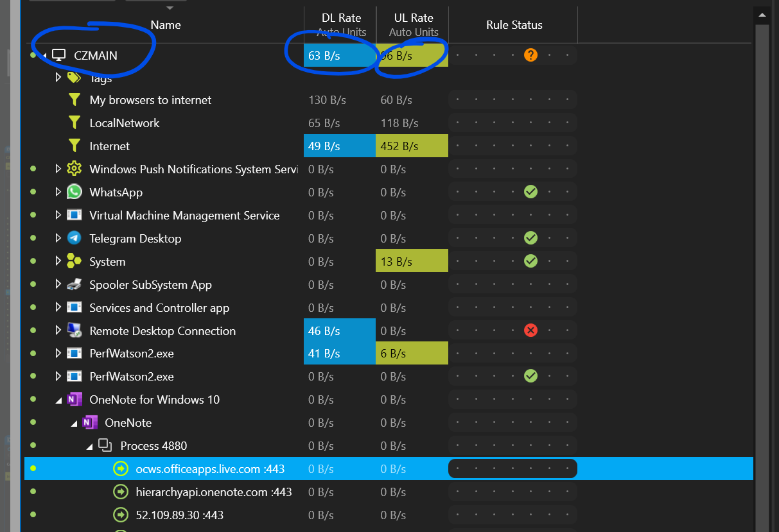Click the green checkmark status for WhatsApp
This screenshot has width=779, height=532.
click(x=530, y=191)
